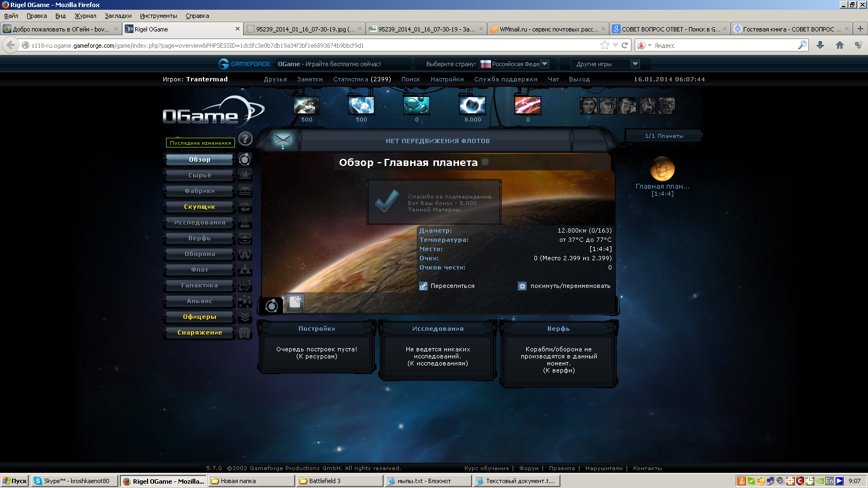Screen dimensions: 868x488
Task: Click Форум footer link
Action: (x=529, y=468)
